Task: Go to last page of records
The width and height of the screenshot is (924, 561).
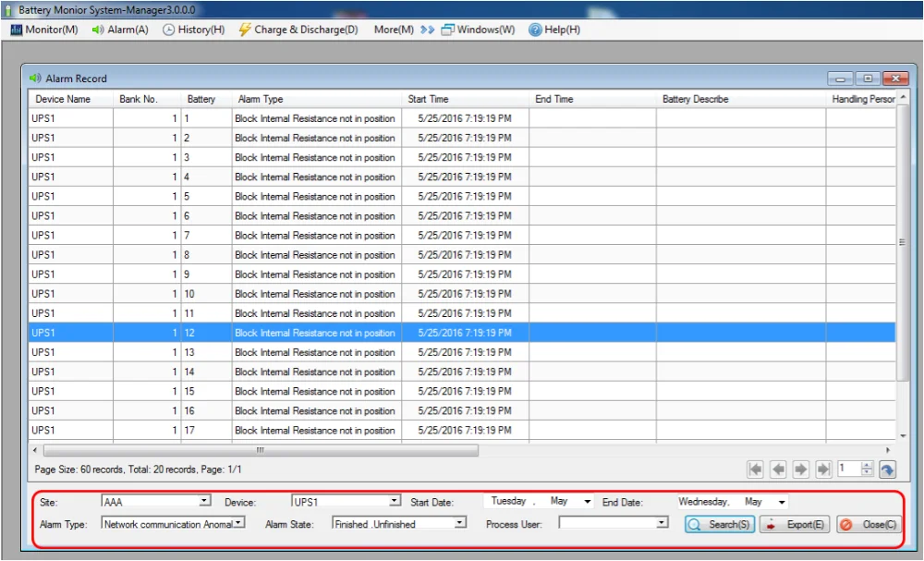Action: [x=823, y=470]
